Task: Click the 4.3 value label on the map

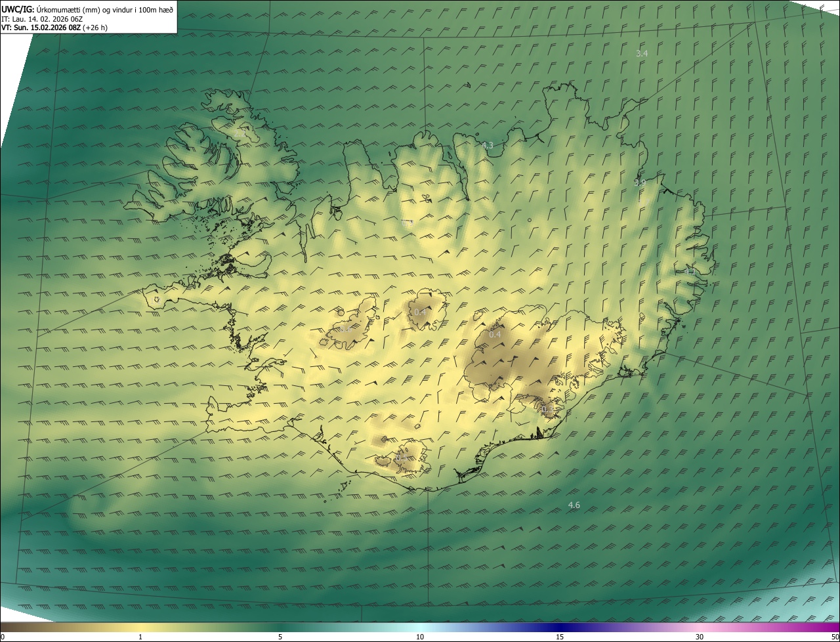Action: 487,145
